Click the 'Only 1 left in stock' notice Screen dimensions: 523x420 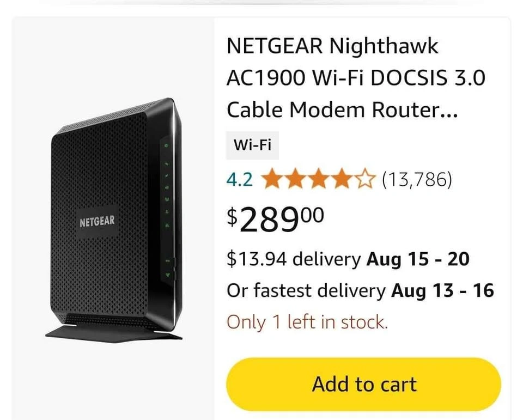coord(307,322)
